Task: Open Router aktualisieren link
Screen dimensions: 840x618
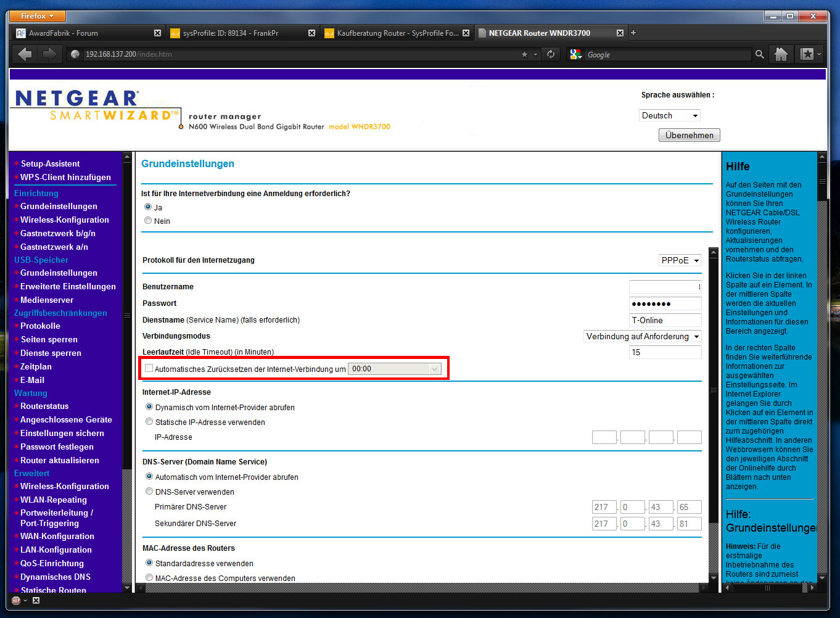Action: (60, 460)
